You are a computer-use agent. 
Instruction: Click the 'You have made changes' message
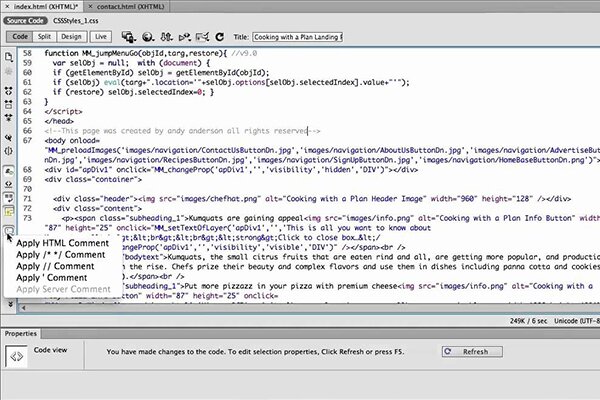pos(255,351)
